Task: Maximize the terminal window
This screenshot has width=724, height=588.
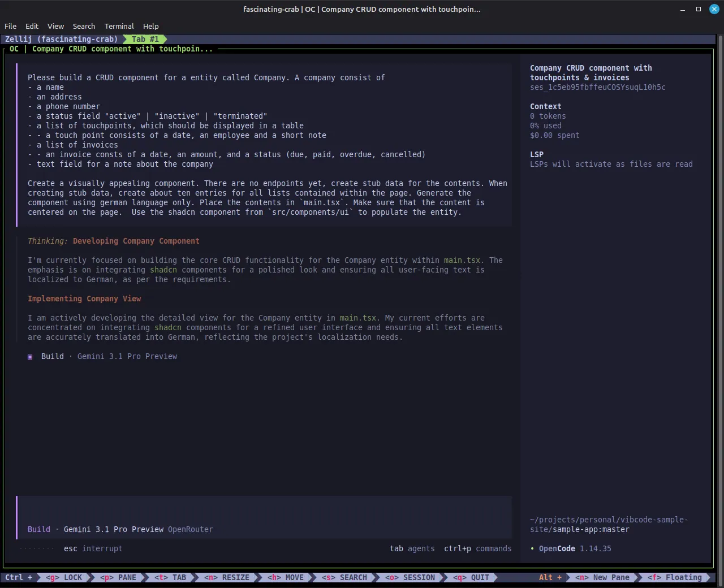Action: tap(699, 9)
